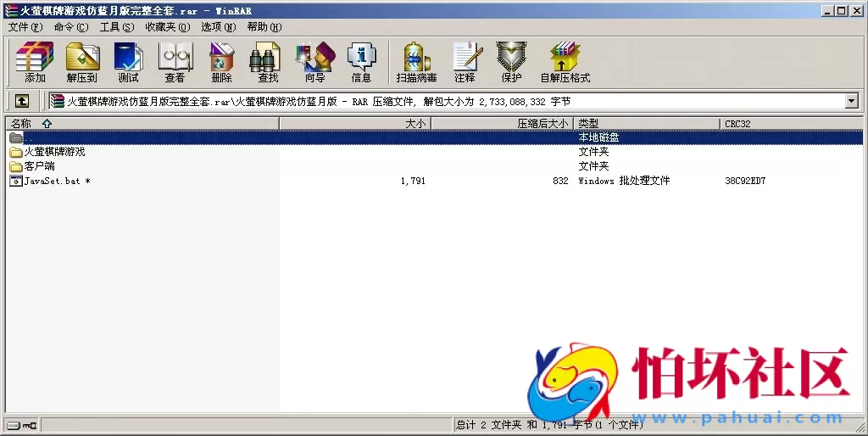Image resolution: width=868 pixels, height=436 pixels.
Task: Click the JavaSet.bat file icon
Action: (x=15, y=181)
